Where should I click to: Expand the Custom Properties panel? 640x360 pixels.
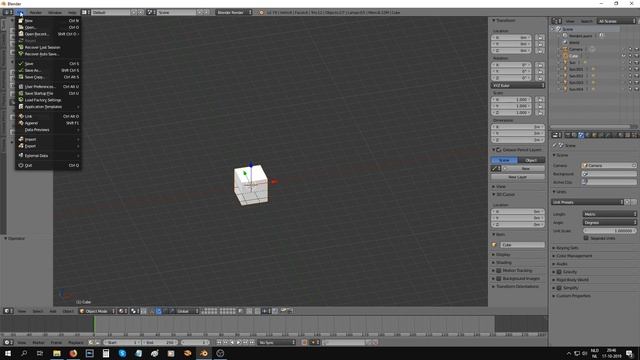pyautogui.click(x=571, y=296)
